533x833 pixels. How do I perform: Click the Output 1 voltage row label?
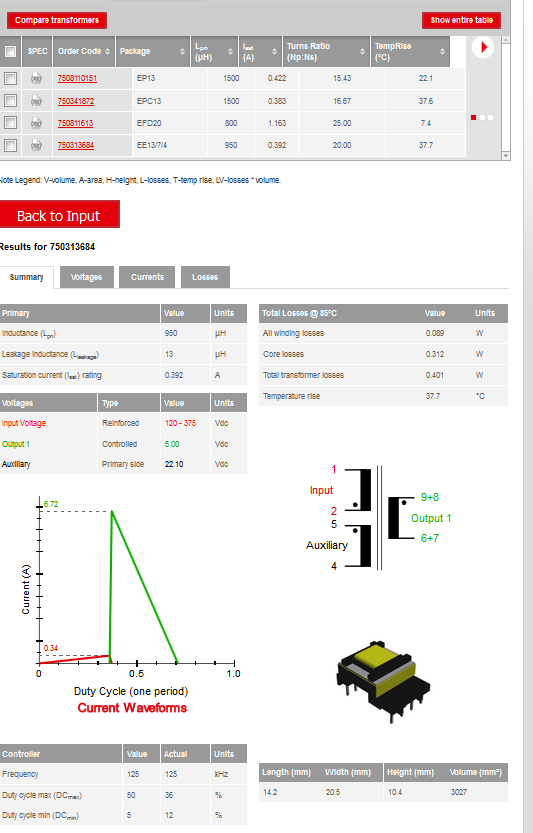(x=16, y=444)
